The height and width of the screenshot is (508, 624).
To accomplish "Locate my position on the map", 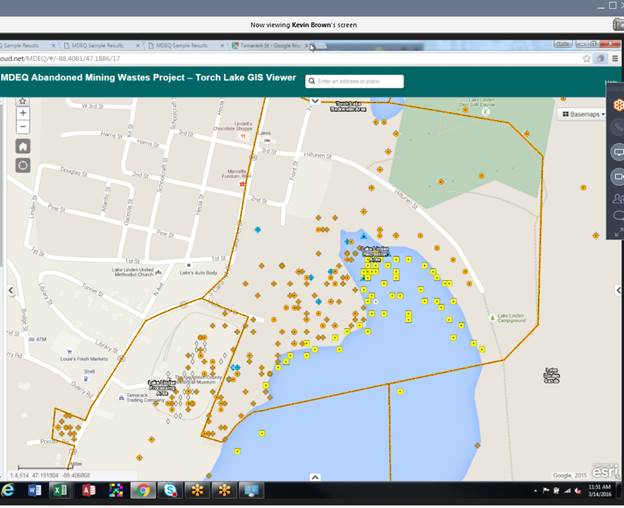I will pos(23,165).
